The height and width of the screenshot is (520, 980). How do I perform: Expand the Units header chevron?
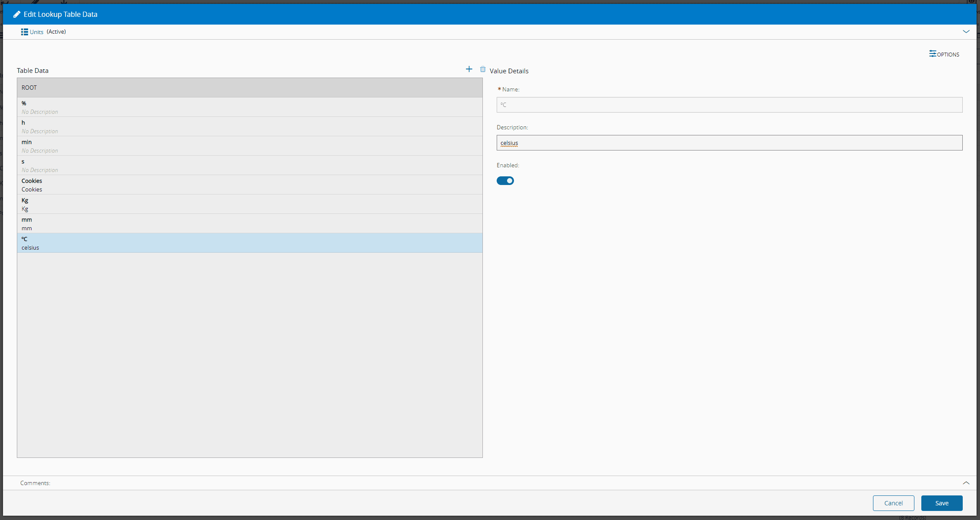point(966,31)
